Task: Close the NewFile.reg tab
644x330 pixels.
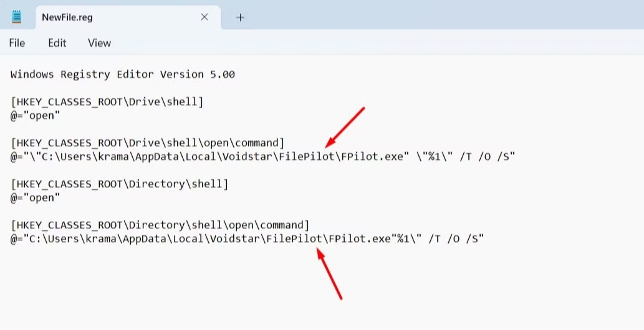Action: [x=204, y=17]
